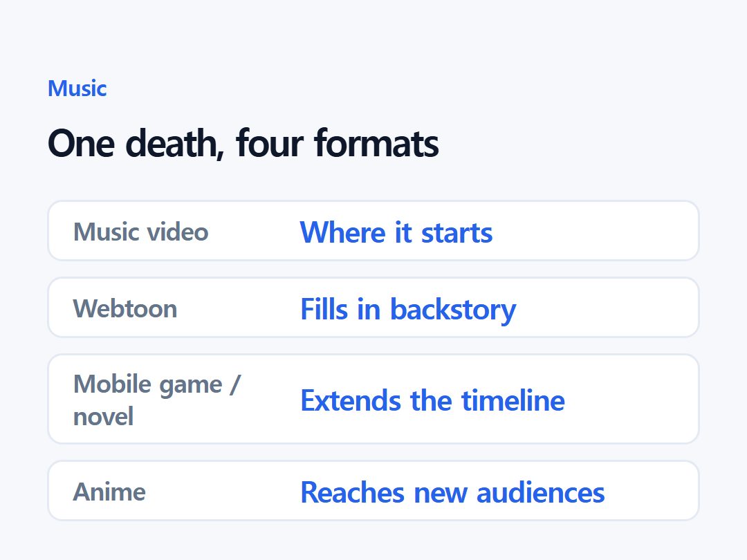Click the 'Where it starts' text
This screenshot has width=747, height=560.
pos(396,232)
